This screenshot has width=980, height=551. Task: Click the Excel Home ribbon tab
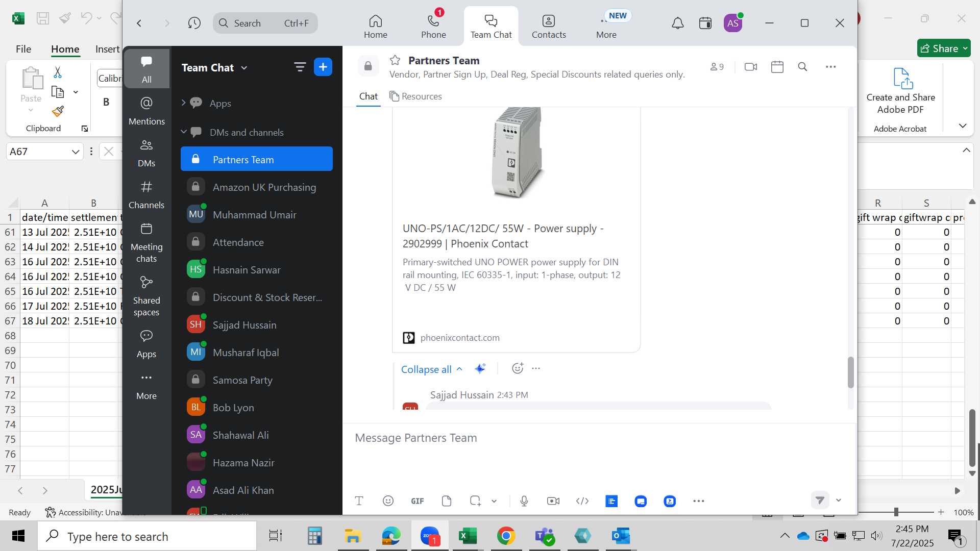click(65, 49)
